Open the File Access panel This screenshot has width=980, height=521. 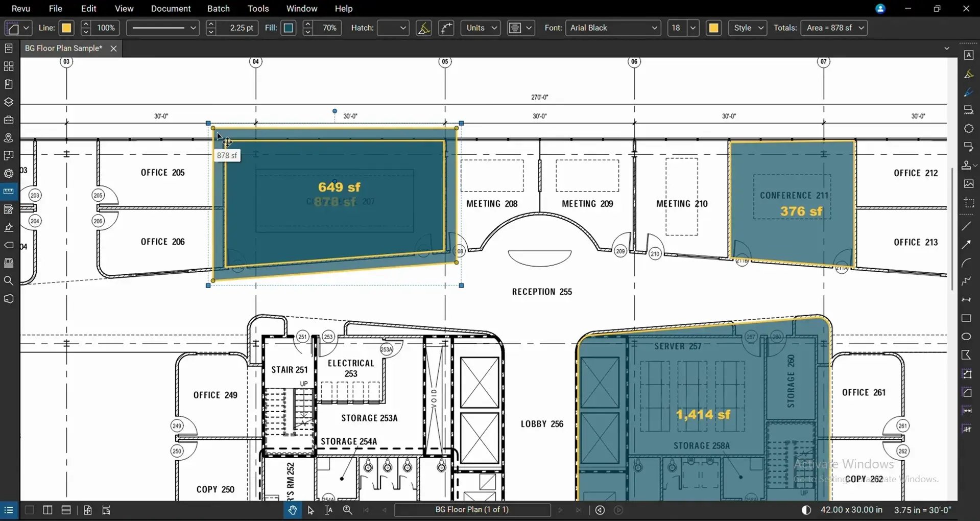[9, 49]
